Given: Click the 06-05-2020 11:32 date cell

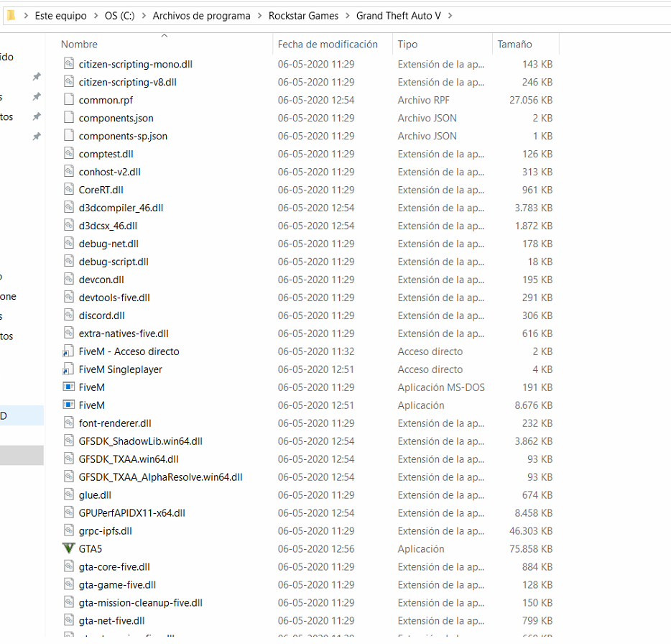Looking at the screenshot, I should tap(316, 351).
